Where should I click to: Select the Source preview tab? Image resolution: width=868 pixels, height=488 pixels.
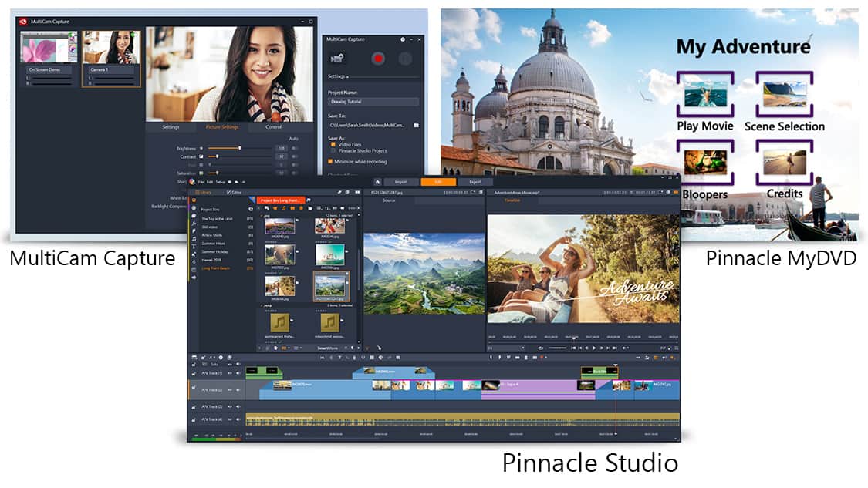[x=389, y=200]
